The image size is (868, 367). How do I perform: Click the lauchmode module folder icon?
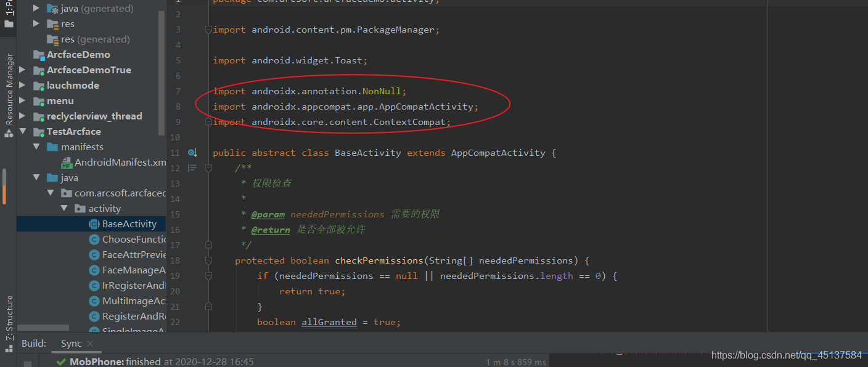click(39, 86)
